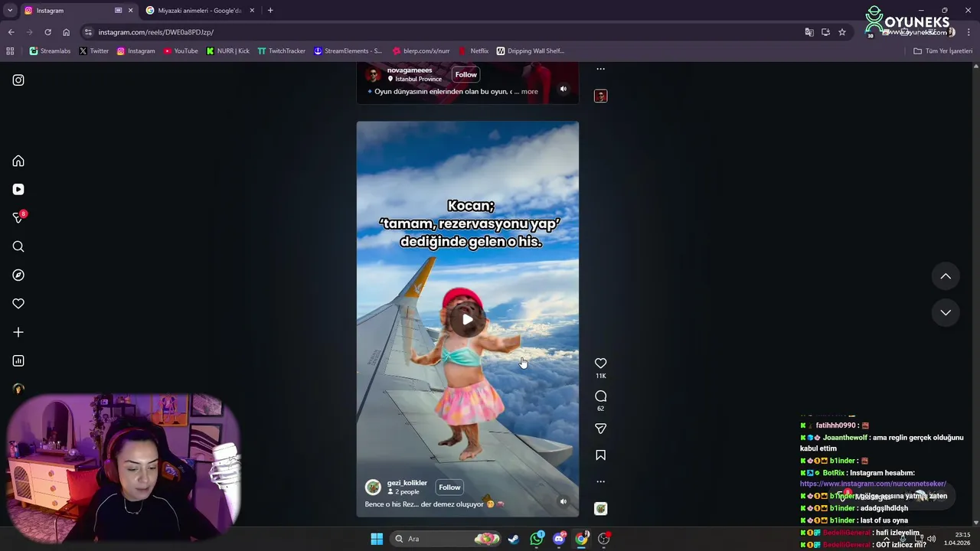Open more options for gezi_kolikler reel

coord(601,481)
